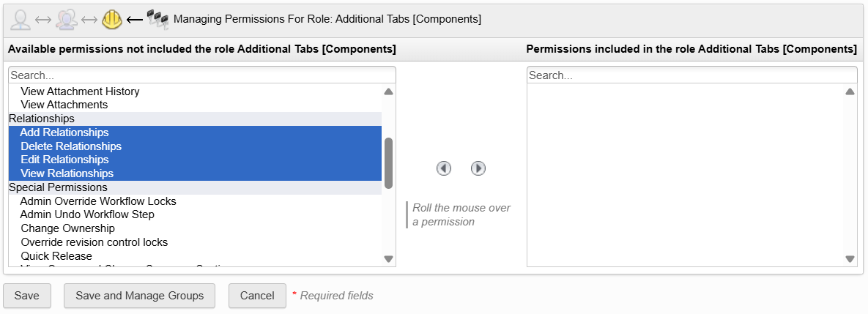
Task: Select View Attachment History permission
Action: click(x=80, y=91)
